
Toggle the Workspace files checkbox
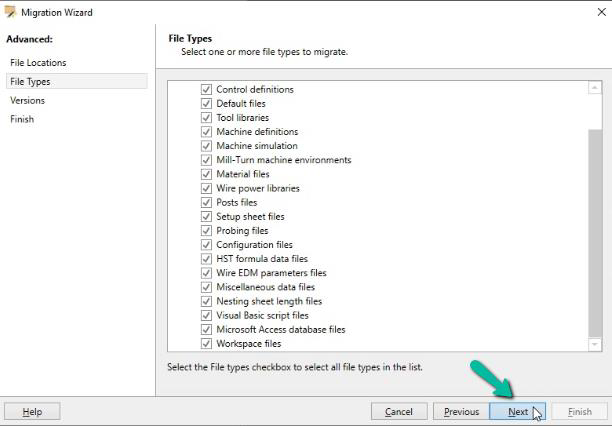206,344
